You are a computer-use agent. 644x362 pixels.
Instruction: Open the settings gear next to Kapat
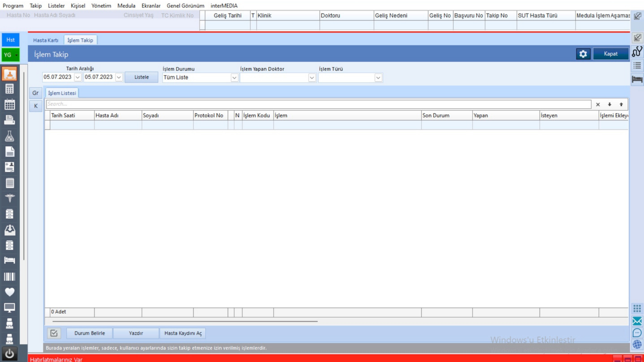tap(583, 54)
